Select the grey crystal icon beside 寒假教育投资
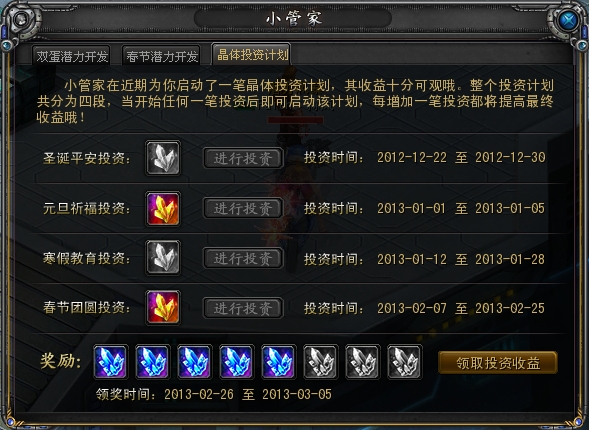Screen dimensions: 589x430 click(x=163, y=258)
